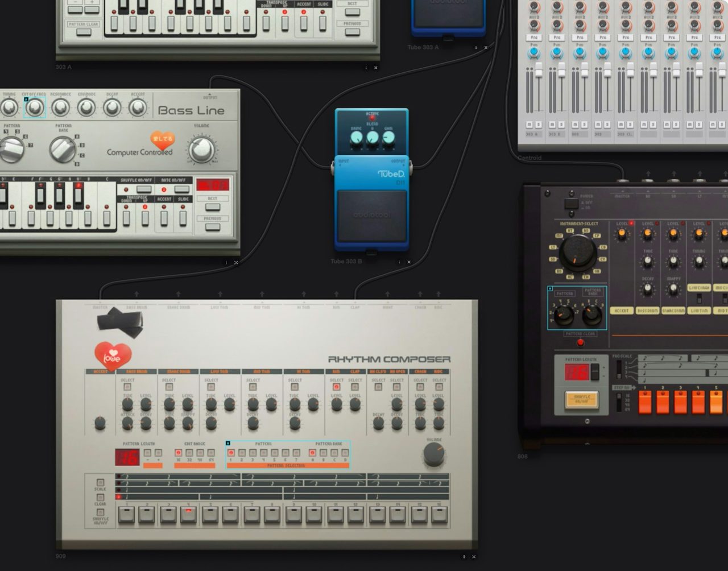Select pattern bank B on the 909

(323, 453)
